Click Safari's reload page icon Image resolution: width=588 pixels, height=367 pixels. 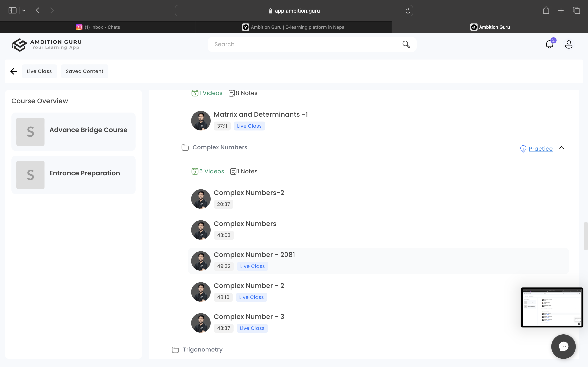point(408,11)
